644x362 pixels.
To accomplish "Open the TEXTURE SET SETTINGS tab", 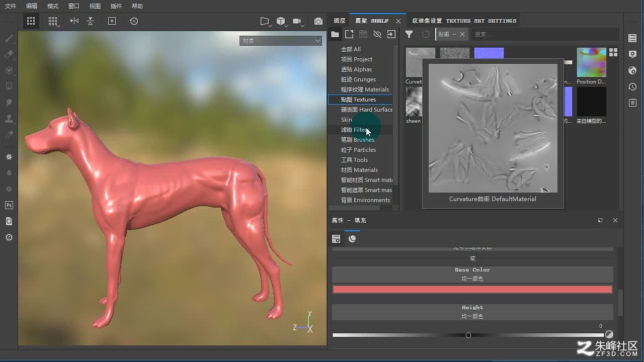I will [464, 21].
